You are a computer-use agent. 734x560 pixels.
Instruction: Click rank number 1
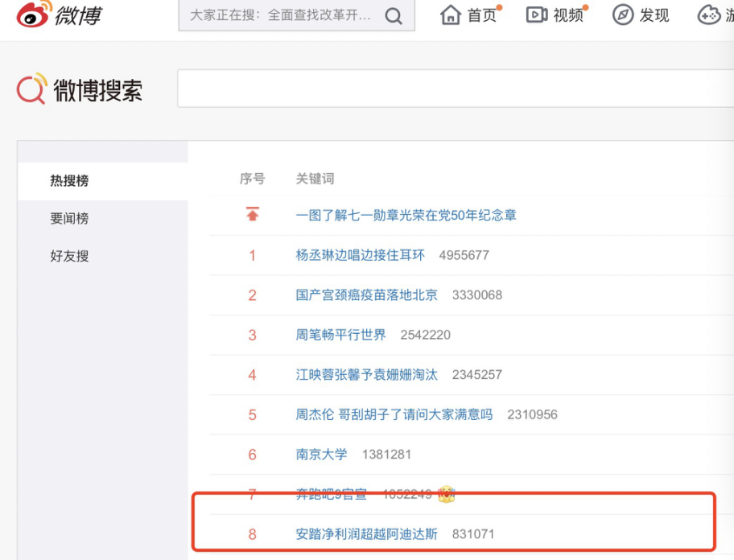(253, 255)
